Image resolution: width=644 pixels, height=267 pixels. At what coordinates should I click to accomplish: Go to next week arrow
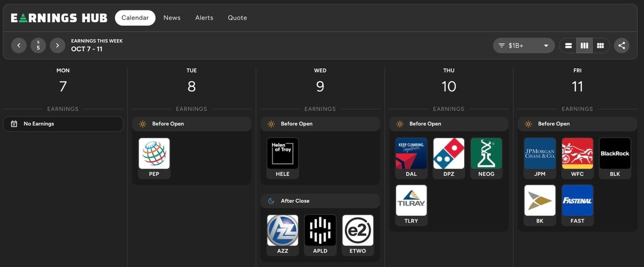pyautogui.click(x=57, y=45)
